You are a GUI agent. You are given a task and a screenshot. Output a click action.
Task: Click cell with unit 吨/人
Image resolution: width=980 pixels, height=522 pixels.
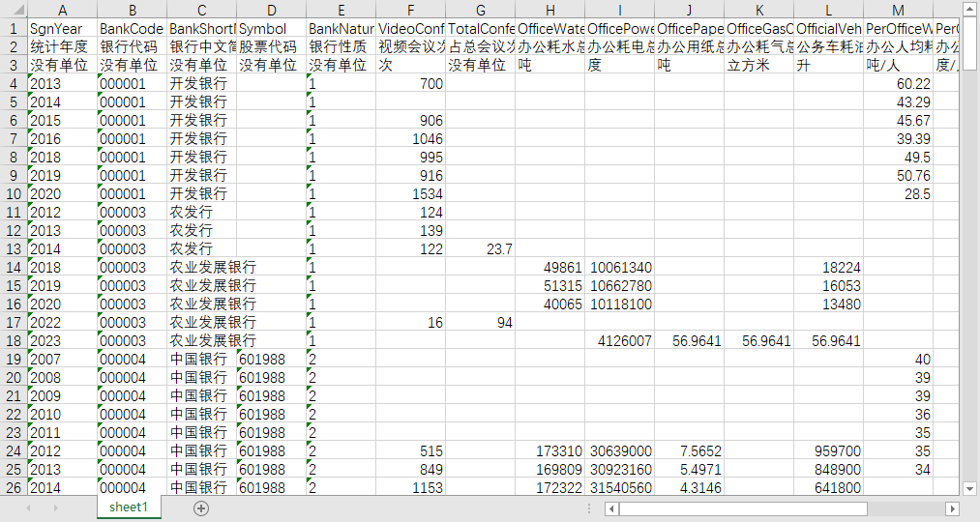click(898, 65)
